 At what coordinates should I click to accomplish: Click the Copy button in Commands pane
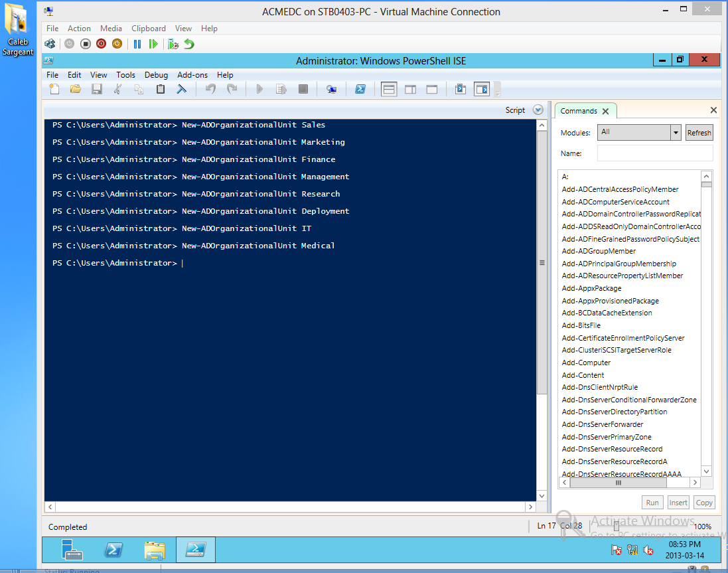click(704, 503)
